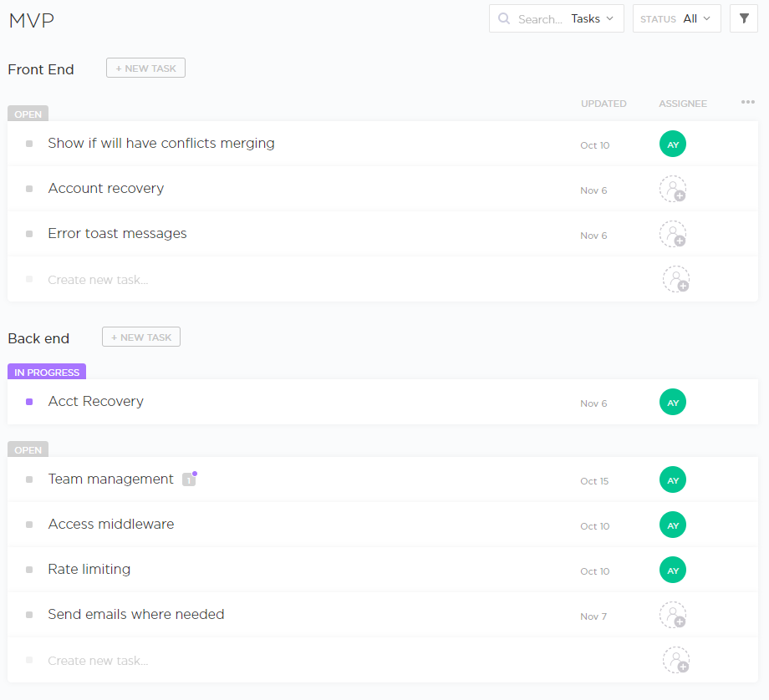
Task: Open task Show if will have conflicts merging
Action: pos(160,143)
